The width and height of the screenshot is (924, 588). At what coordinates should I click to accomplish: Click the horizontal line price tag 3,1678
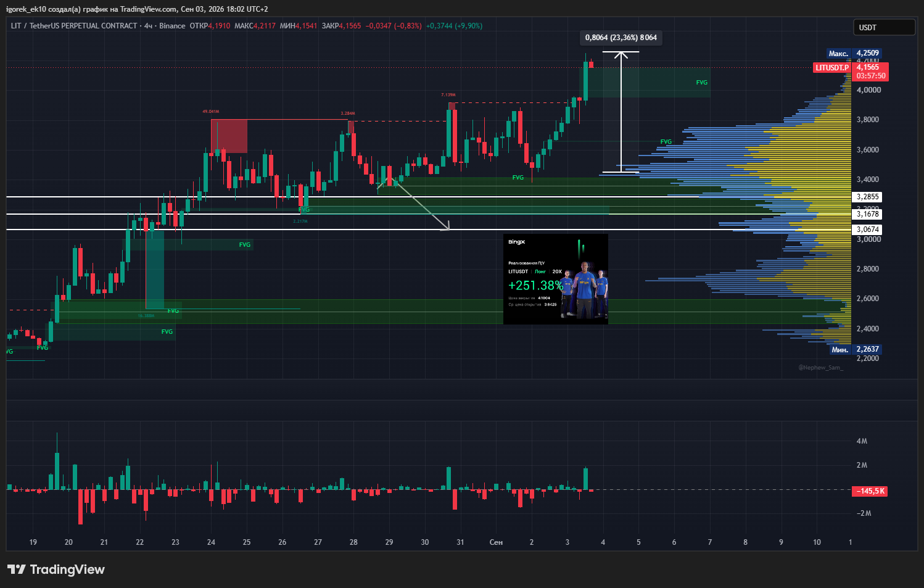click(x=867, y=214)
